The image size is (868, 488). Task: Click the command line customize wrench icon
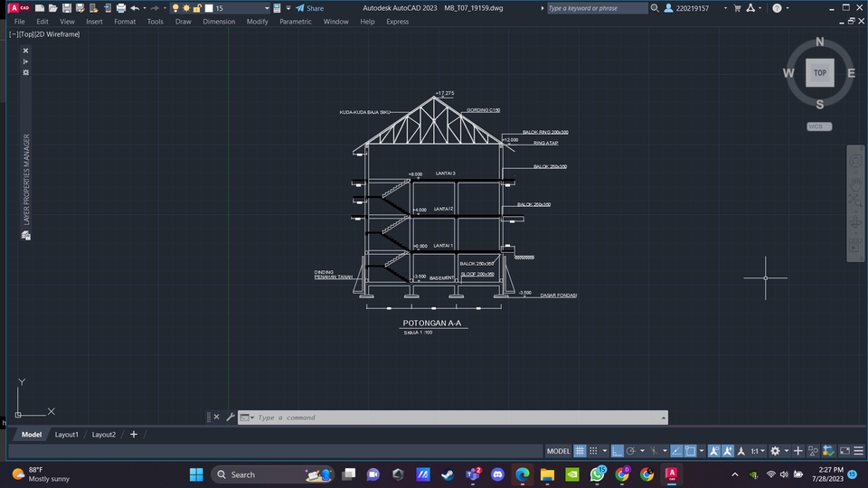click(x=231, y=418)
